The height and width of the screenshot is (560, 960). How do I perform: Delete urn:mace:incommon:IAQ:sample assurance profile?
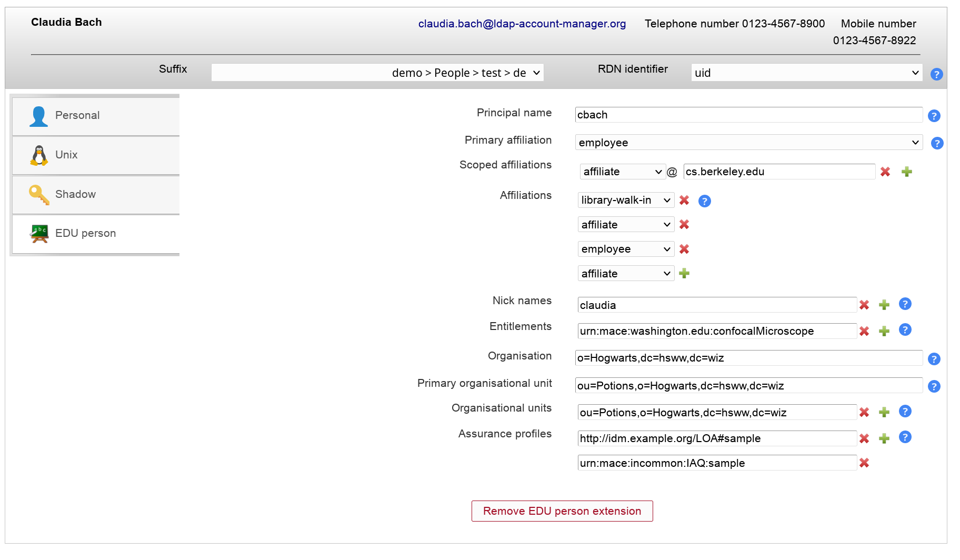[864, 463]
